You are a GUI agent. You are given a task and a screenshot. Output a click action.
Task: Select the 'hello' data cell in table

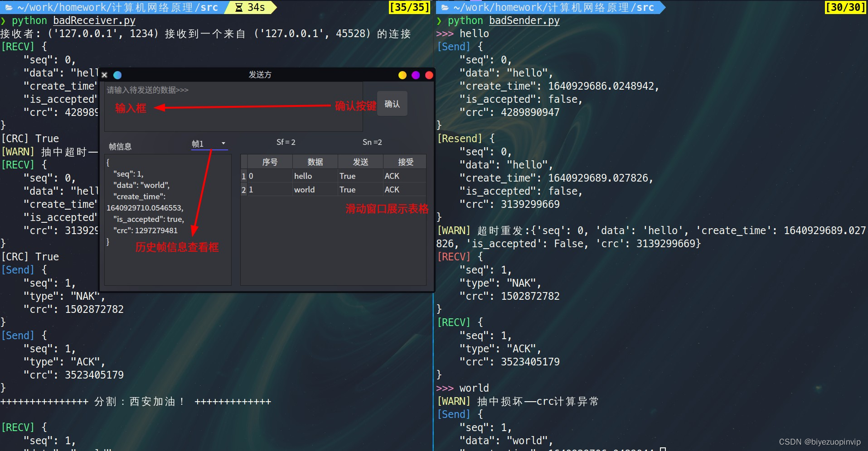click(x=315, y=176)
